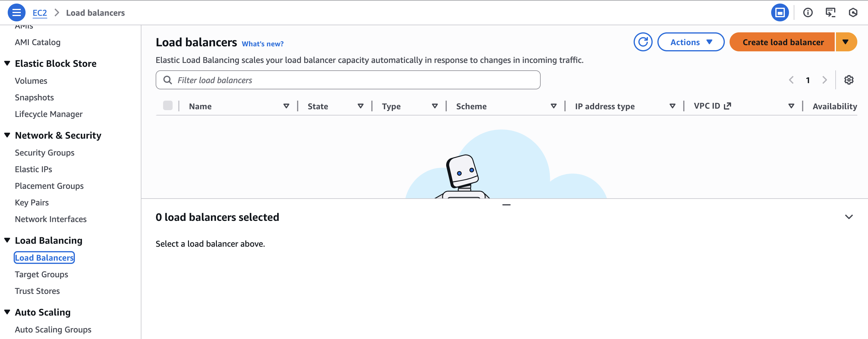Go to next page arrow

click(x=824, y=80)
